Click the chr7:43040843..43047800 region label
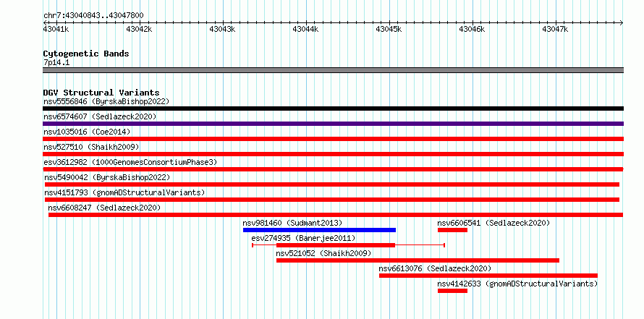 (x=93, y=16)
